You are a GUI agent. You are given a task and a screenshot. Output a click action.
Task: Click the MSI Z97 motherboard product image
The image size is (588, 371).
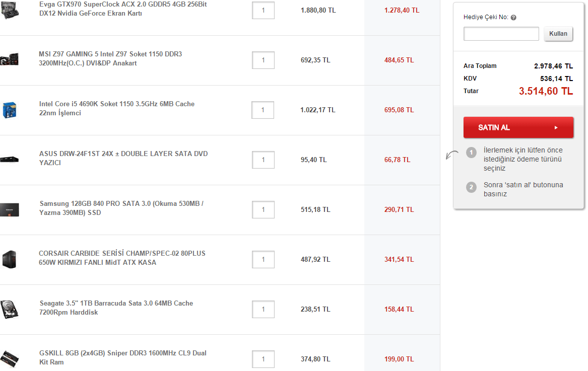tap(9, 59)
